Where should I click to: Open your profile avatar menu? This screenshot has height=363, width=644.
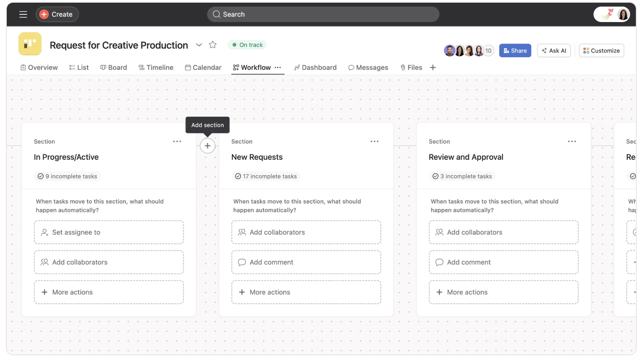click(x=623, y=14)
